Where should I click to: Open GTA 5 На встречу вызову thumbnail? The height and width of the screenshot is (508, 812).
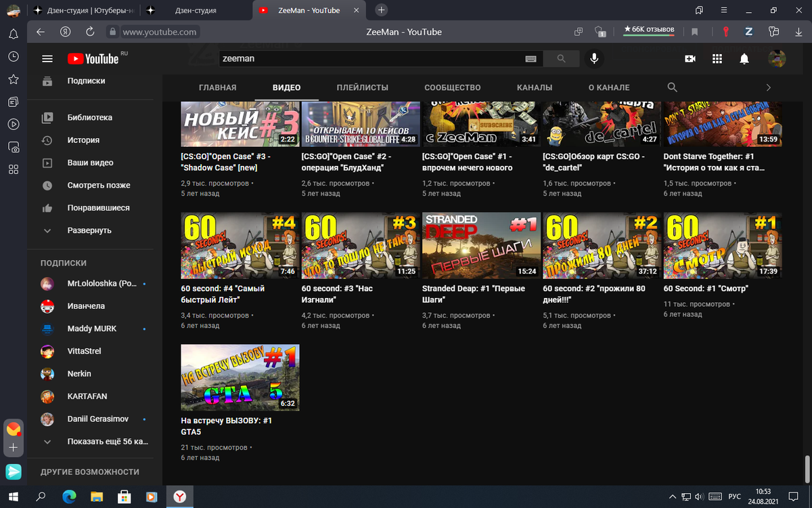(240, 377)
